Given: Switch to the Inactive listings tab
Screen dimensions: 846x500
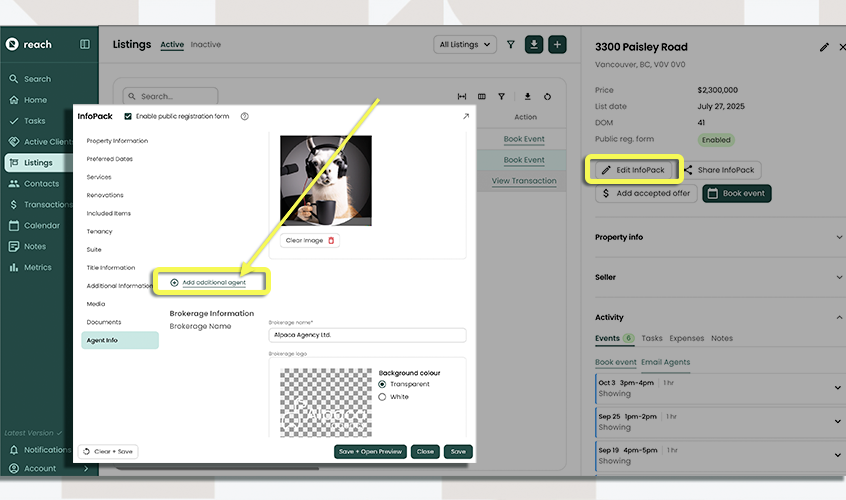Looking at the screenshot, I should click(206, 45).
